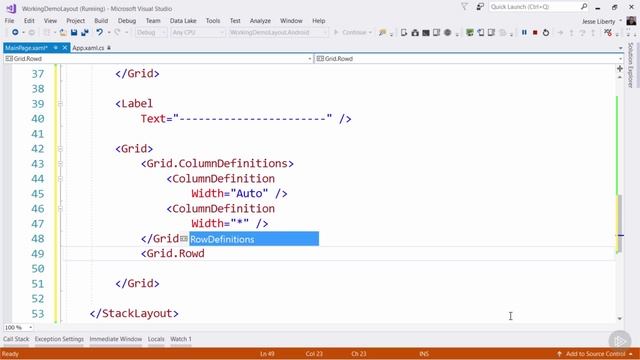Screen dimensions: 640x360
Task: Pause debugging with Break All icon
Action: pos(524,32)
